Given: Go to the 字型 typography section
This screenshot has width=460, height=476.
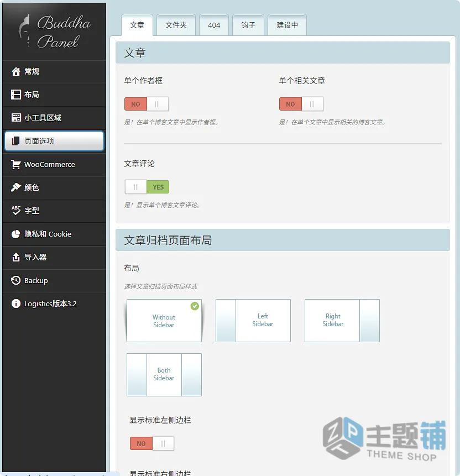Looking at the screenshot, I should tap(54, 211).
